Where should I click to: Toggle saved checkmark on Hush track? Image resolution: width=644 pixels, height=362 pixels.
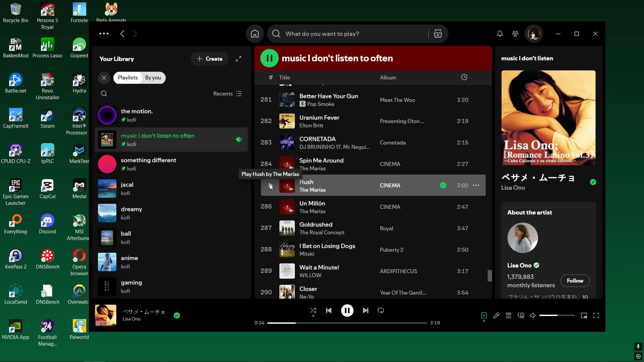coord(443,185)
